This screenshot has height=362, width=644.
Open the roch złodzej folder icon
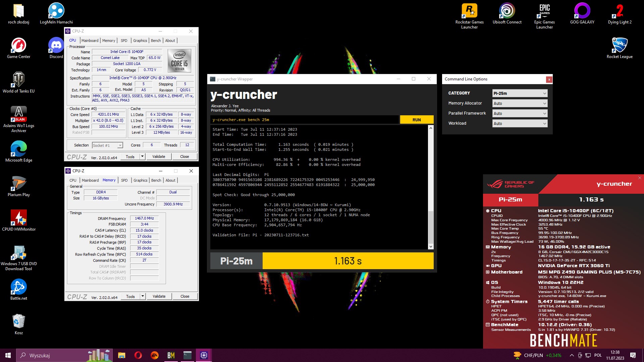[x=18, y=14]
